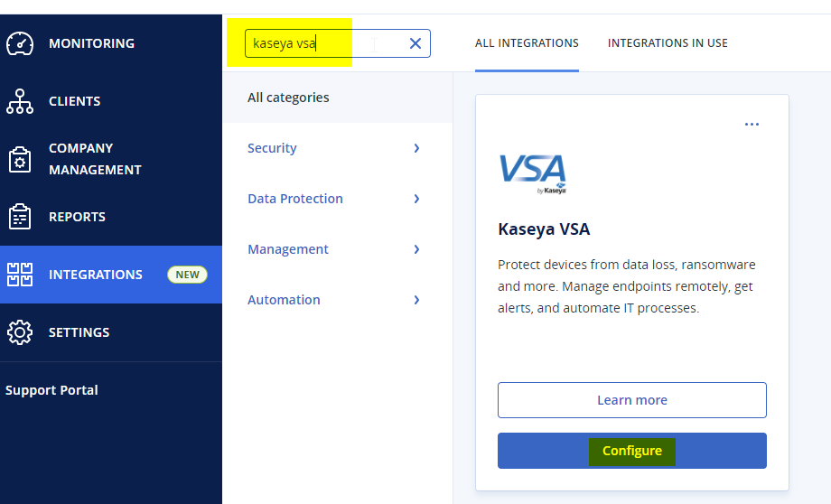The image size is (831, 504).
Task: Click the Company Management clipboard icon
Action: pos(20,159)
